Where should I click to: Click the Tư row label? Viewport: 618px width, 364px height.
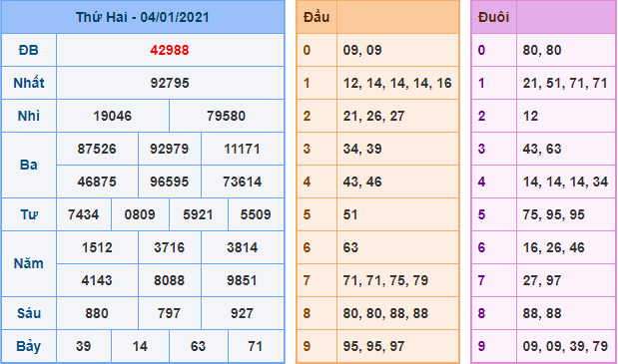(x=29, y=214)
